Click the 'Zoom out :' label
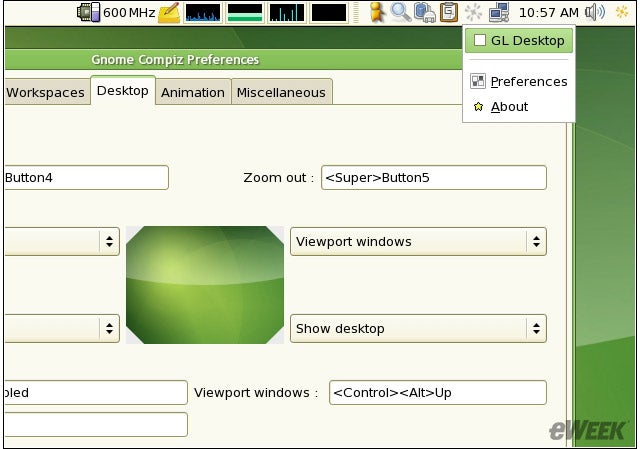 coord(278,178)
